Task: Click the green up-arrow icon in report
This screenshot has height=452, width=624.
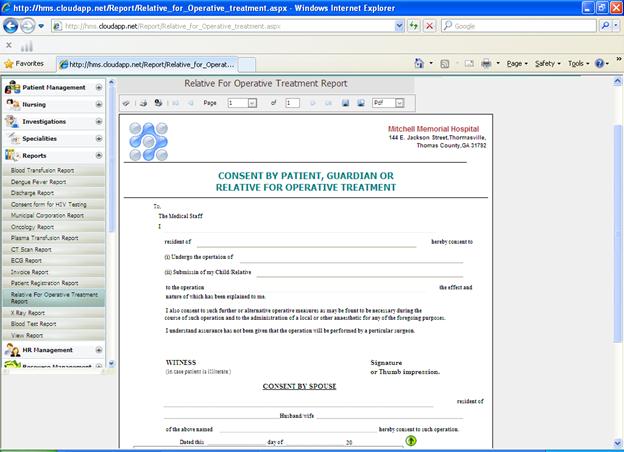Action: (411, 440)
